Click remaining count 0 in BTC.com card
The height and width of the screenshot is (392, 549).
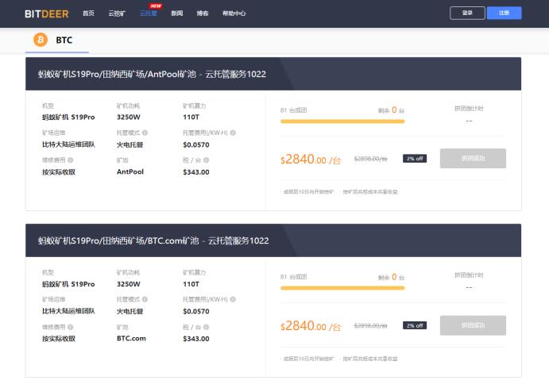(x=394, y=277)
